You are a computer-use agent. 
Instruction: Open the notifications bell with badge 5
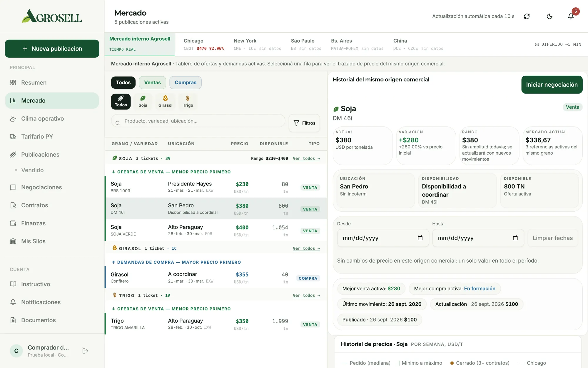pos(571,16)
